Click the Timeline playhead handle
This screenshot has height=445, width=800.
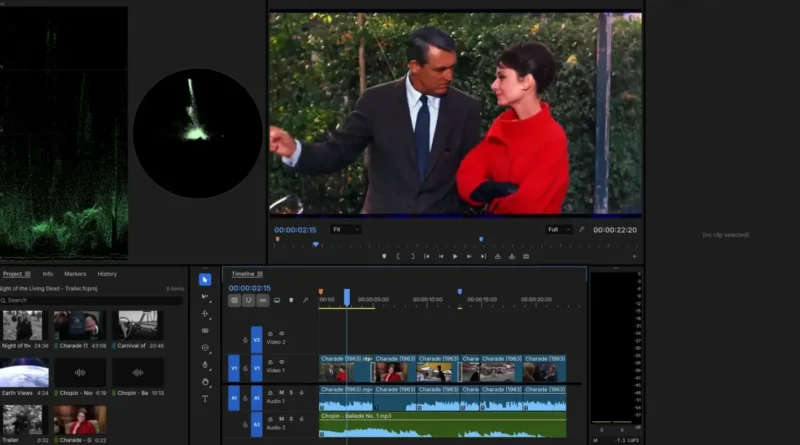347,296
